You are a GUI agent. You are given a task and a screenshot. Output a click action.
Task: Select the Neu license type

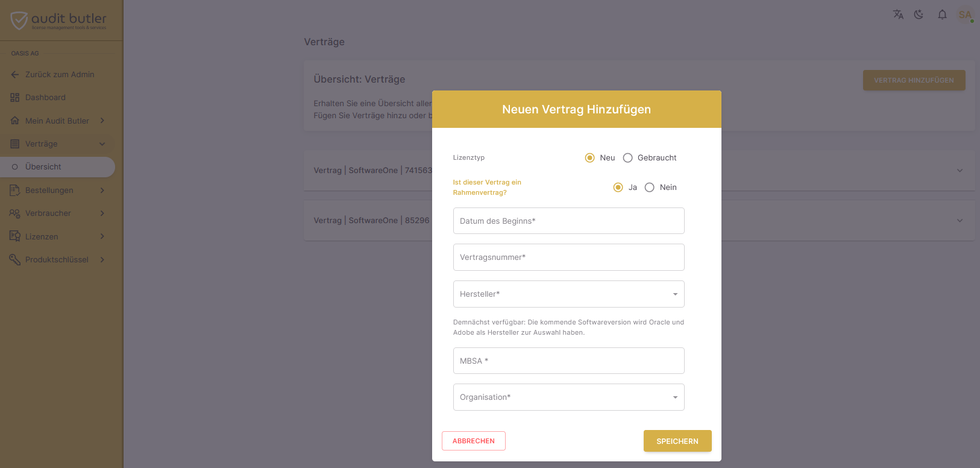point(589,158)
